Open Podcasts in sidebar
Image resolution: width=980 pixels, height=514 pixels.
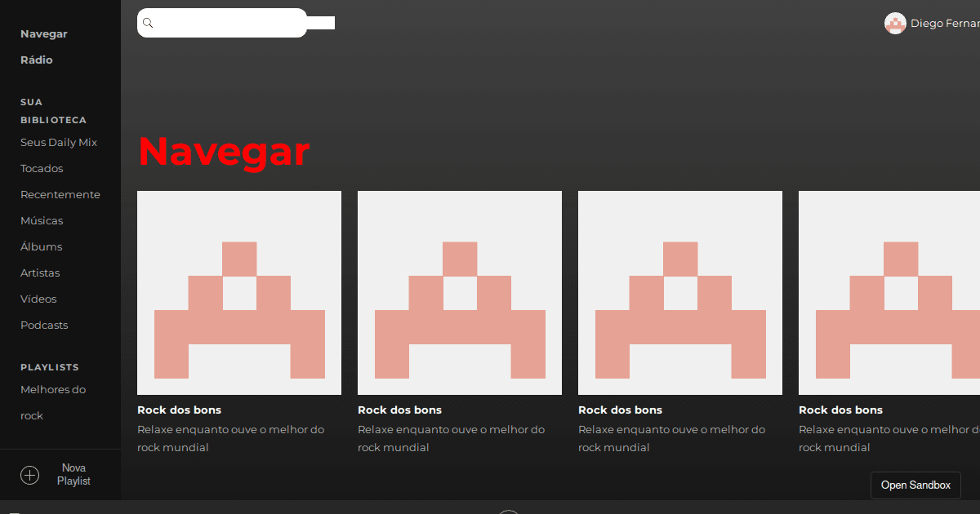[44, 326]
